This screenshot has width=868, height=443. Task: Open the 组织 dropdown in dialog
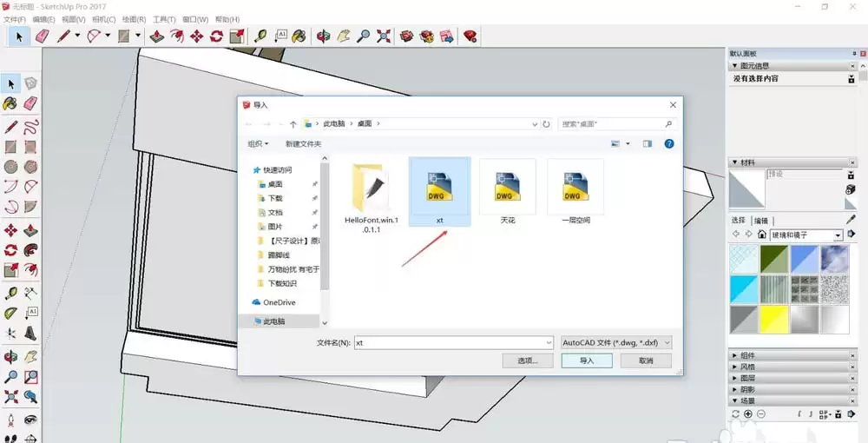point(258,143)
